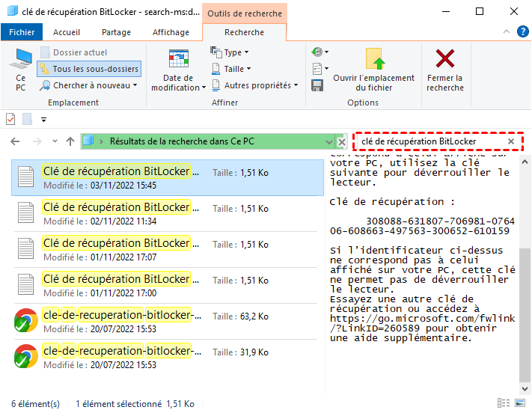Switch to the Affichage ribbon tab
Image resolution: width=532 pixels, height=413 pixels.
(x=171, y=33)
